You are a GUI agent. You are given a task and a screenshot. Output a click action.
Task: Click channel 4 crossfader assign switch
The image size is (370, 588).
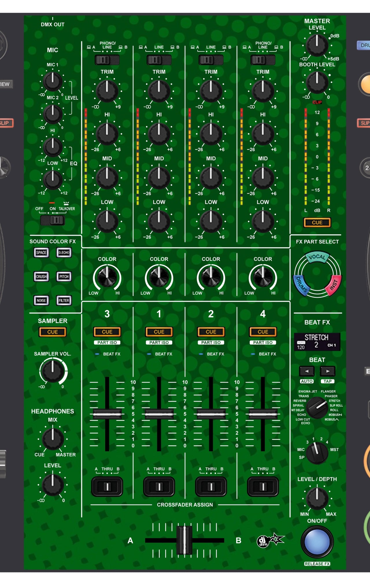click(263, 487)
